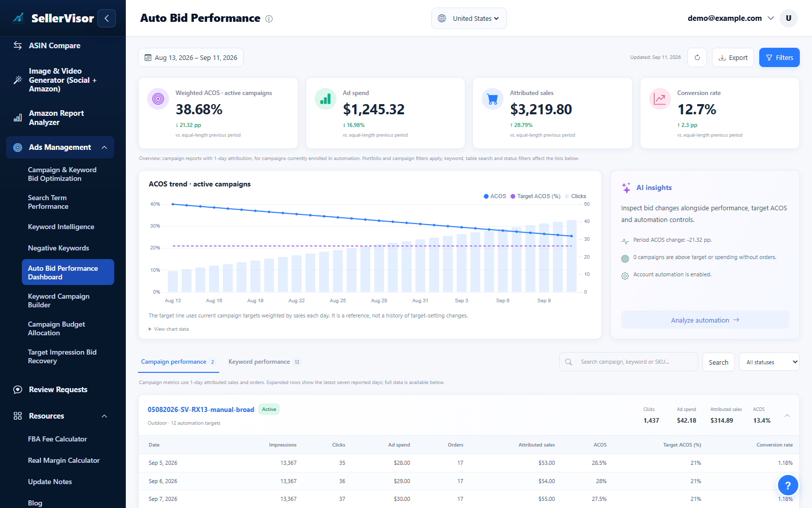Click the Ads Management target icon
The height and width of the screenshot is (508, 812).
[x=18, y=147]
